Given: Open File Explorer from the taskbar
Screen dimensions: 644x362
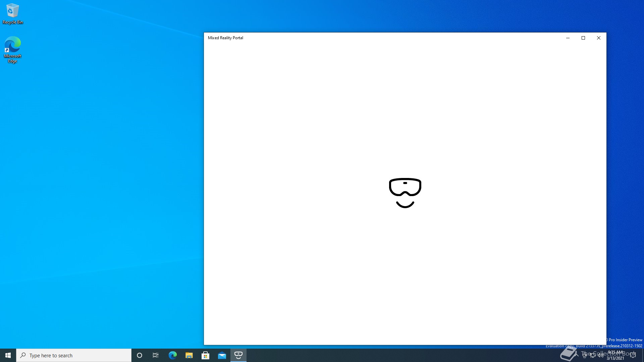Looking at the screenshot, I should click(x=189, y=355).
